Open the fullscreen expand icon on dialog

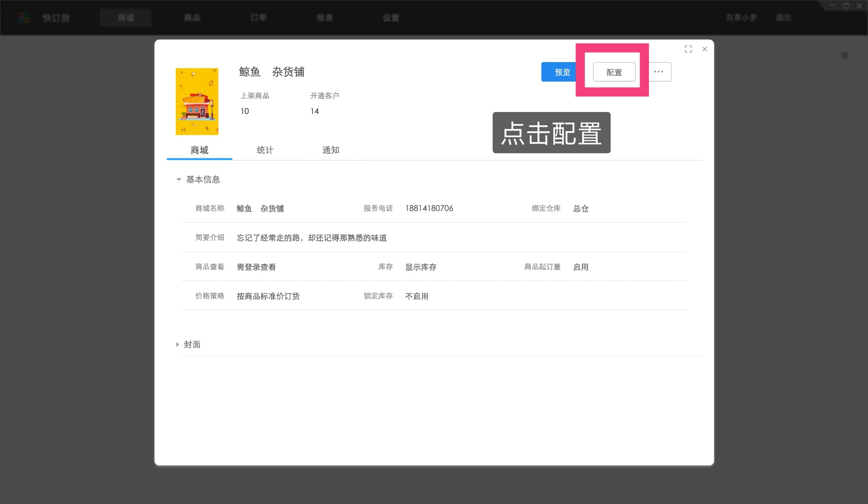(688, 49)
